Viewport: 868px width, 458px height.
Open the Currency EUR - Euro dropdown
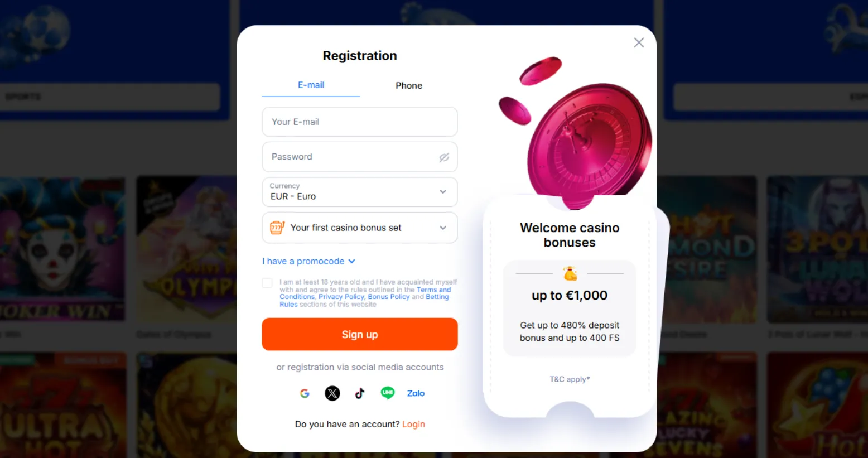point(360,192)
